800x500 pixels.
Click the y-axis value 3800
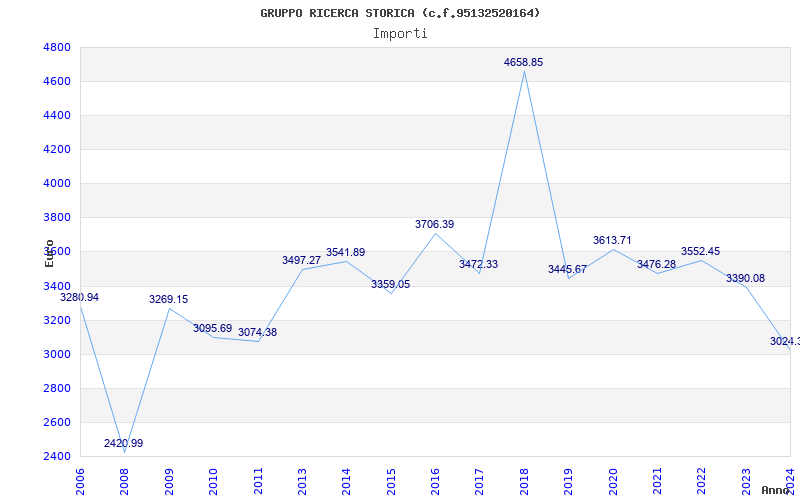[55, 218]
